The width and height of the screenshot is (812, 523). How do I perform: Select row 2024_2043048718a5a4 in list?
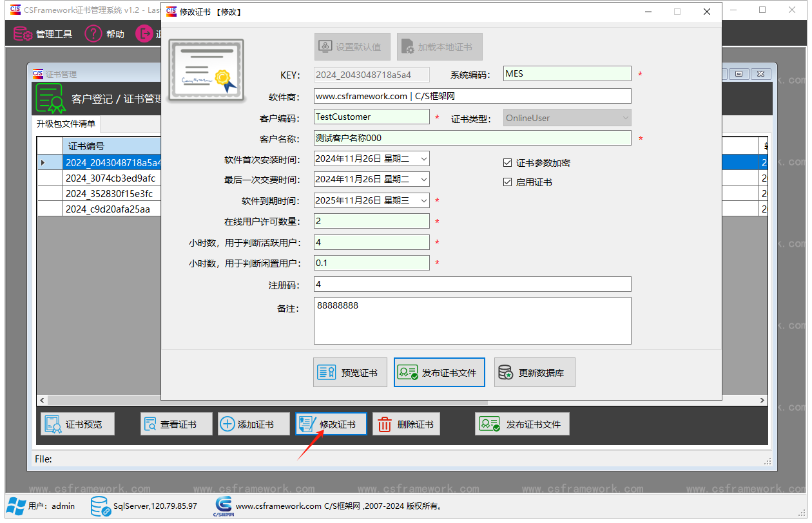pyautogui.click(x=112, y=162)
